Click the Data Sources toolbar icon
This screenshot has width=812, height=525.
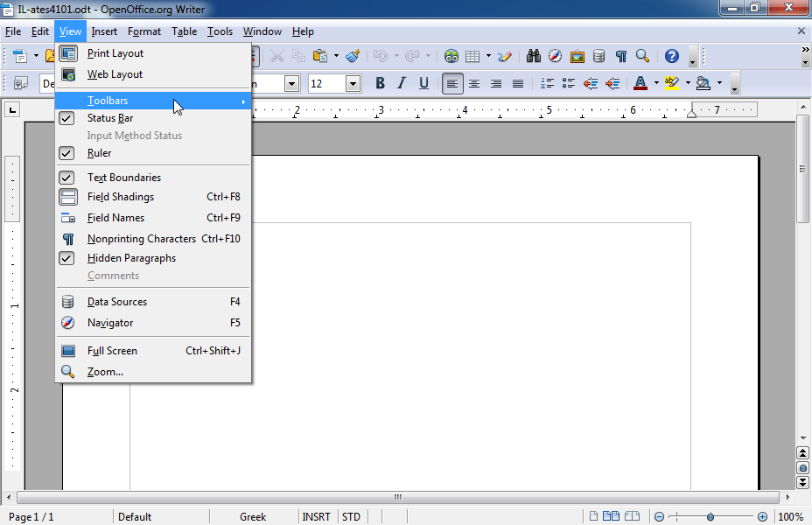(x=598, y=56)
